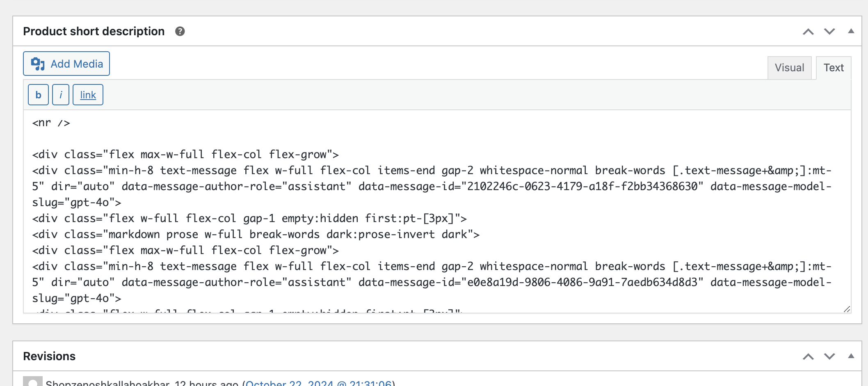Move the Revisions panel down
This screenshot has height=386, width=868.
(x=829, y=356)
